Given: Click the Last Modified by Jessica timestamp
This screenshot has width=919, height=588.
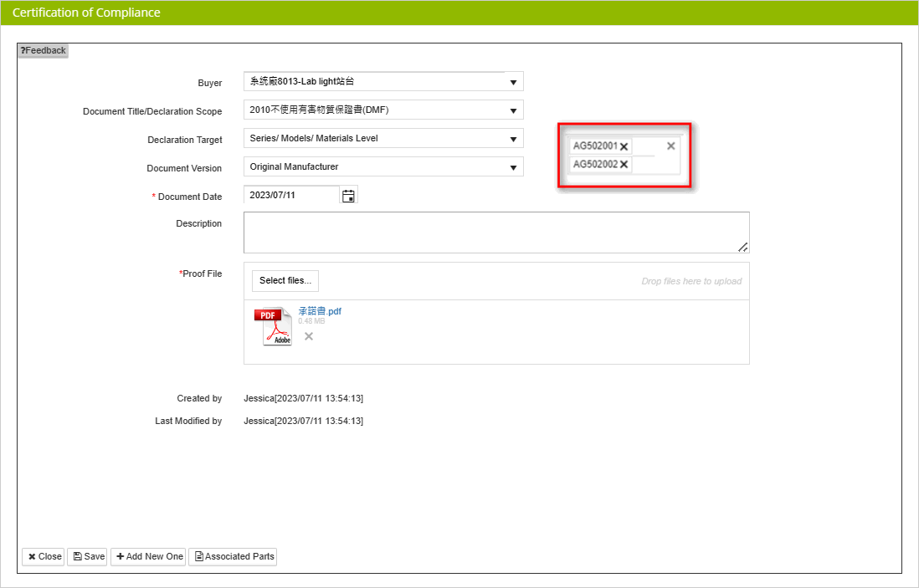Looking at the screenshot, I should pos(304,421).
